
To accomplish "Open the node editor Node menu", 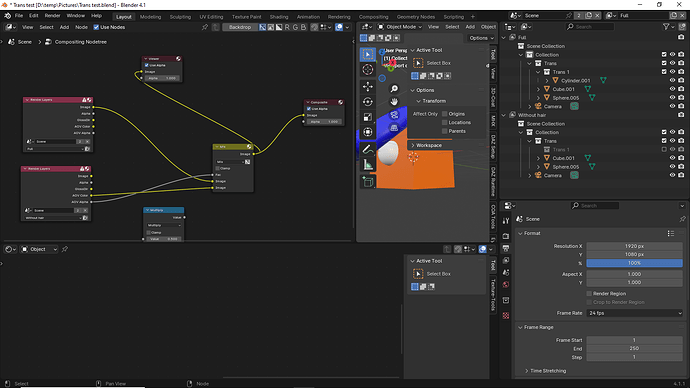I will 81,27.
